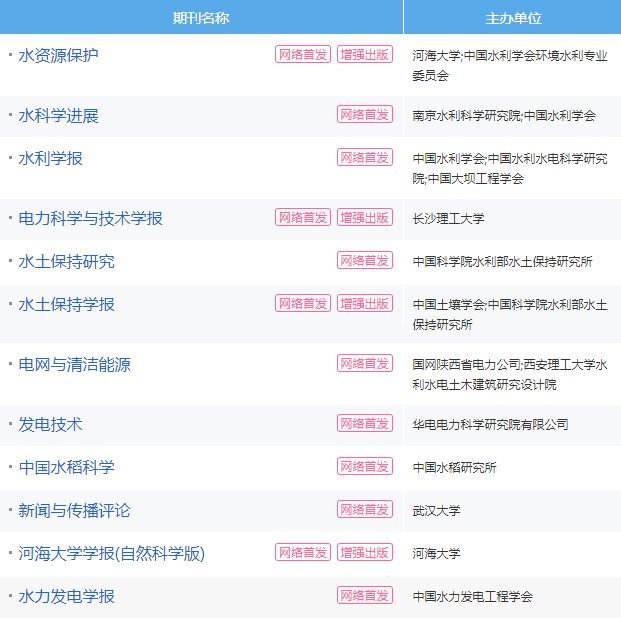
Task: Click 网络首发 tag for 发电技术
Action: (x=365, y=424)
